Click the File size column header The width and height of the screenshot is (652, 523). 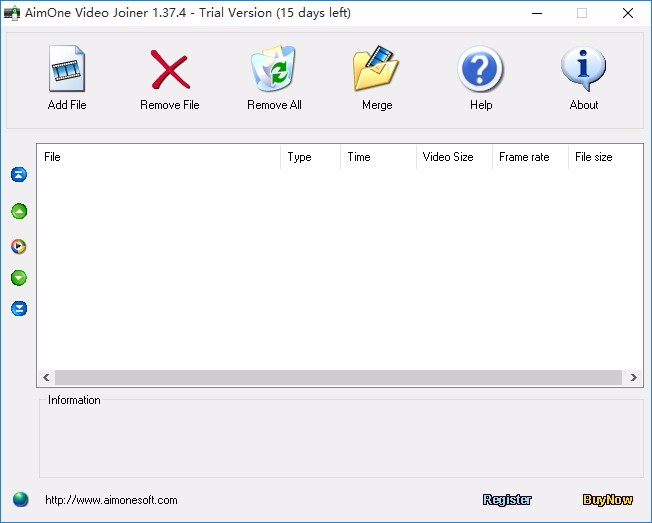(x=606, y=157)
